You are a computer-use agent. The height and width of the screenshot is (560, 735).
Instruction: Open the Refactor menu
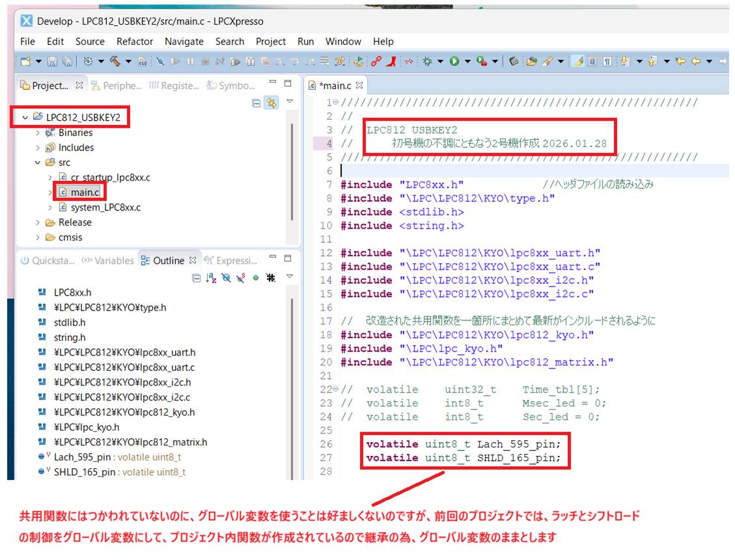[135, 41]
